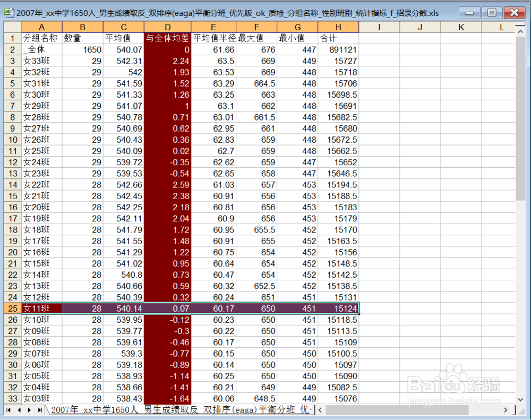Screen dimensions: 531x420
Task: Select column H header
Action: tap(338, 27)
